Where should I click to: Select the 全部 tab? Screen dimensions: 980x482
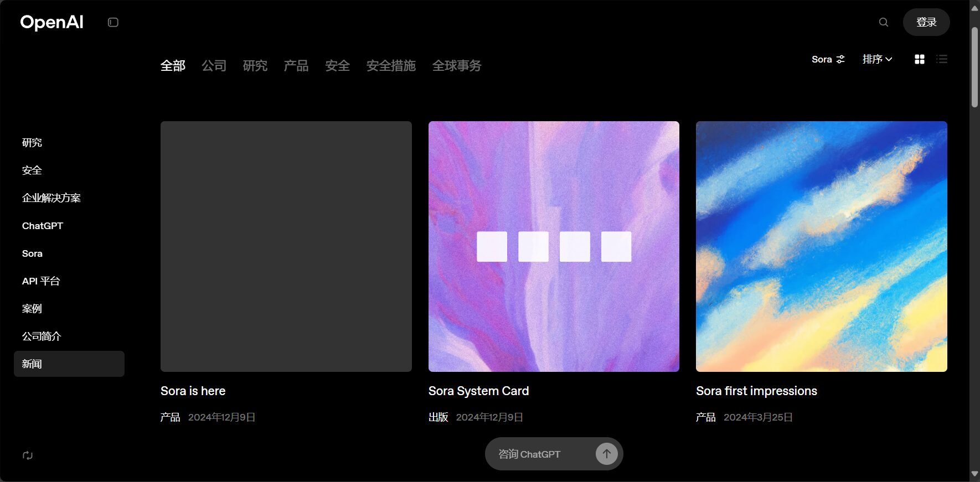tap(173, 66)
